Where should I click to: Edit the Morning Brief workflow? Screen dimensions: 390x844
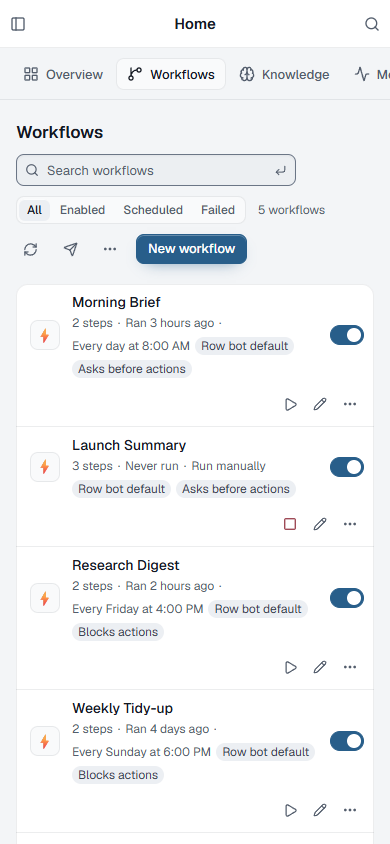[x=320, y=404]
